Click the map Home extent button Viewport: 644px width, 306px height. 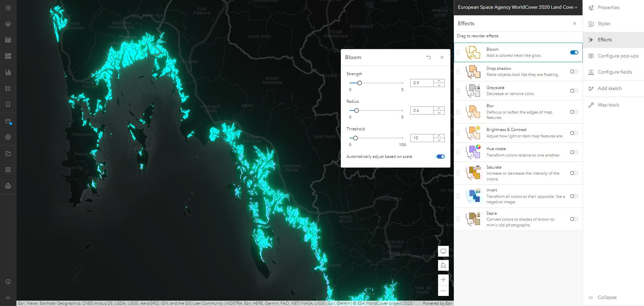coord(443,265)
